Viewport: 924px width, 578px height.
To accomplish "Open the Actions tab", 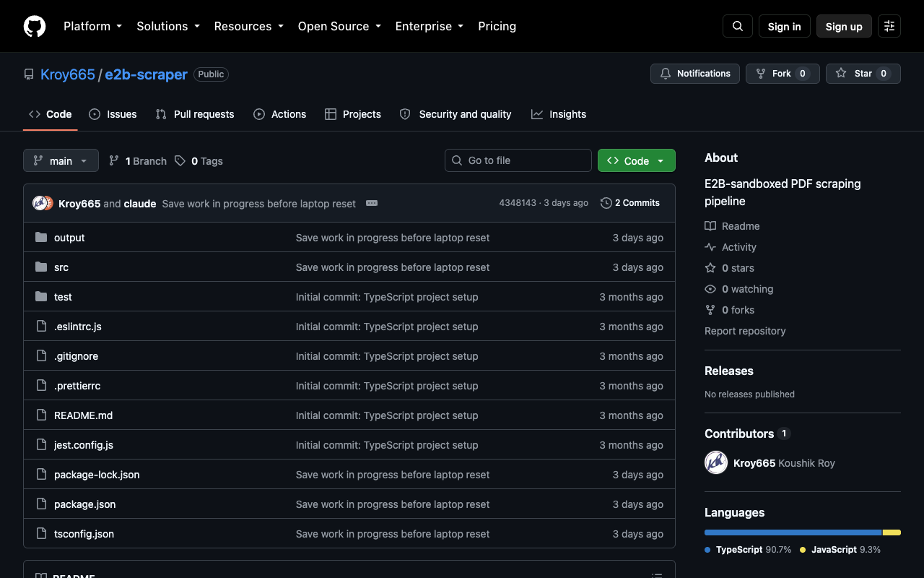I will (x=280, y=114).
